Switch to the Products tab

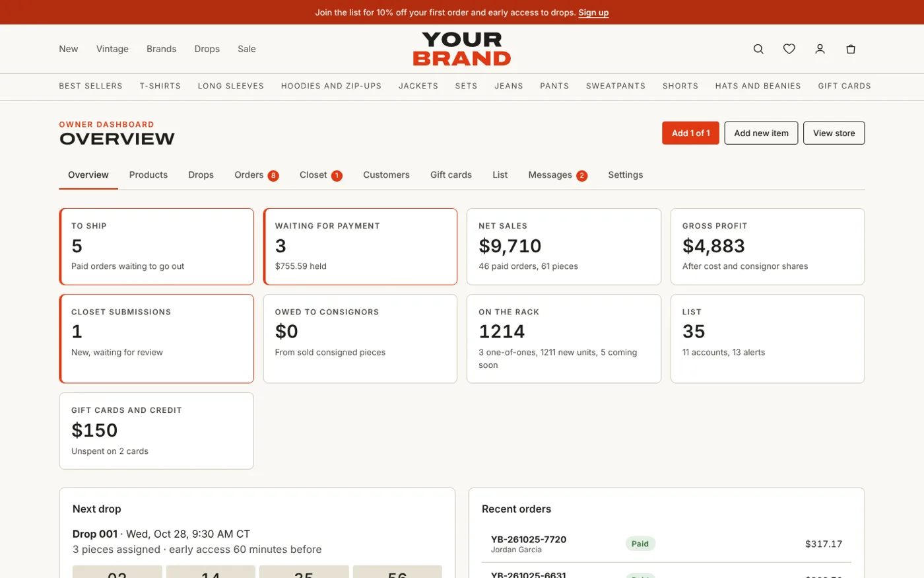[148, 175]
